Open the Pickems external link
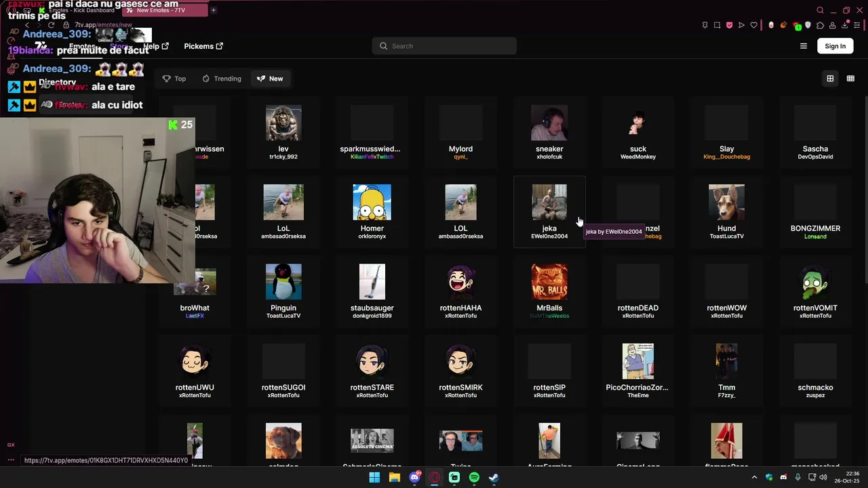Screen dimensions: 868x488 click(203, 46)
